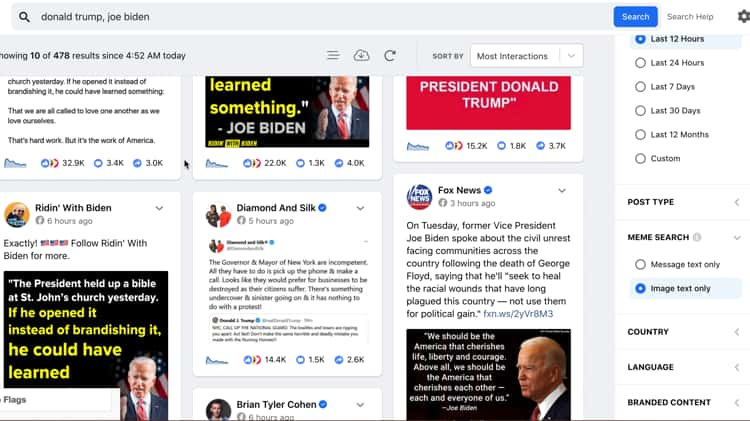Click shares icon beside 2.6K
750x421 pixels.
[339, 359]
